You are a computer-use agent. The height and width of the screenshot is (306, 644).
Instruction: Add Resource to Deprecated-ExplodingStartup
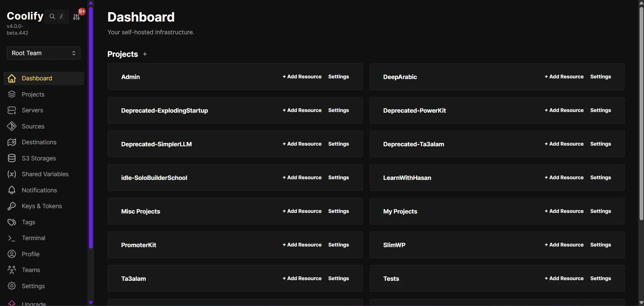(302, 110)
